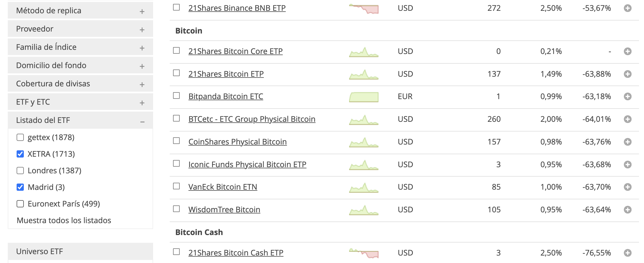The width and height of the screenshot is (644, 263).
Task: Click Muestra todos los listados link
Action: pos(64,220)
